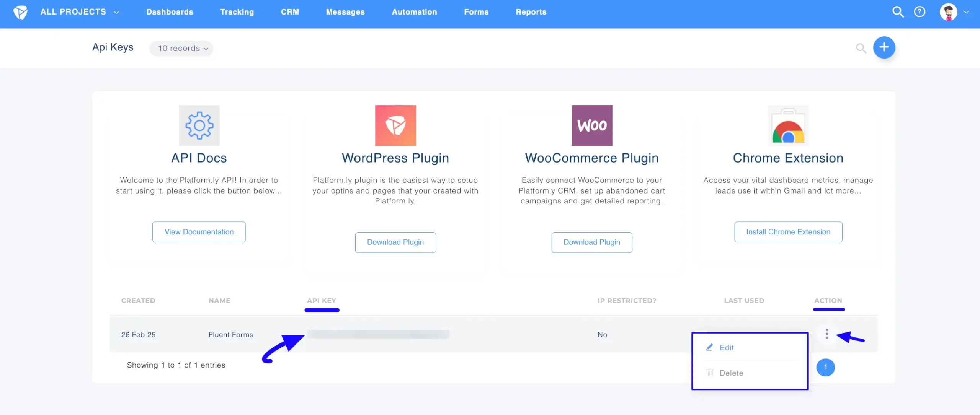Sort by NAME column header
Viewport: 980px width, 415px height.
tap(219, 301)
